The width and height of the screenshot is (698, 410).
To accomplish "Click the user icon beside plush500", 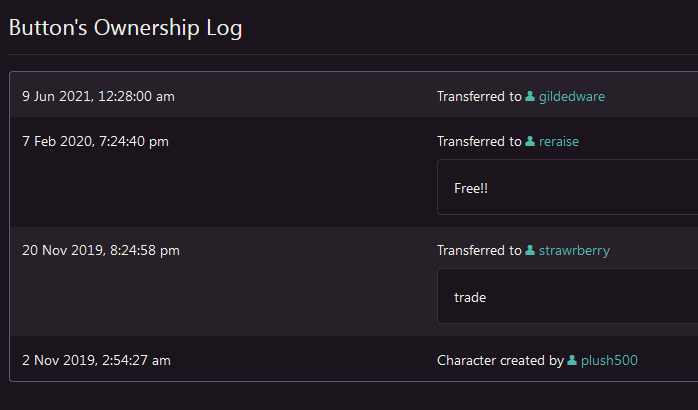I will point(572,360).
